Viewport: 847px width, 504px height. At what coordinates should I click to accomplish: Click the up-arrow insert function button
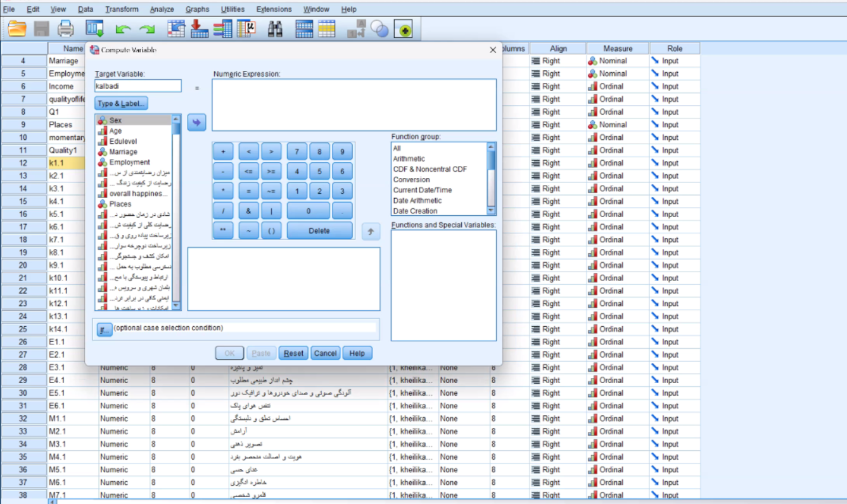pyautogui.click(x=371, y=232)
